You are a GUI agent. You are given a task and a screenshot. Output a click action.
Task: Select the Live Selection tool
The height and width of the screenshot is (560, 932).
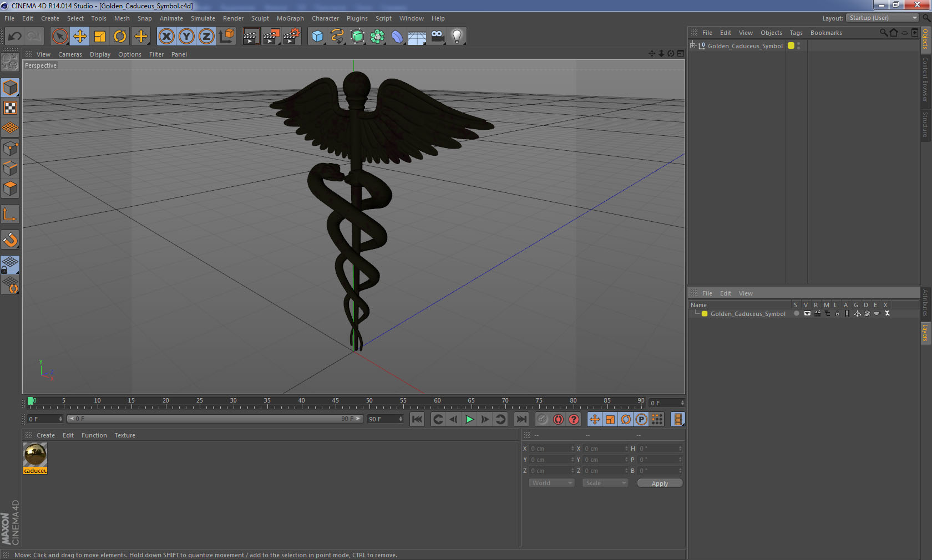[x=59, y=37]
